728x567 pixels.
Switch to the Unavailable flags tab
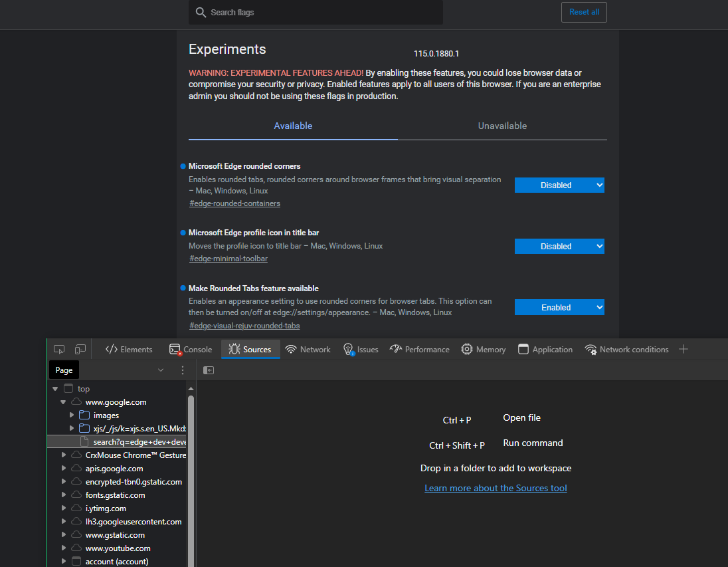pos(502,126)
